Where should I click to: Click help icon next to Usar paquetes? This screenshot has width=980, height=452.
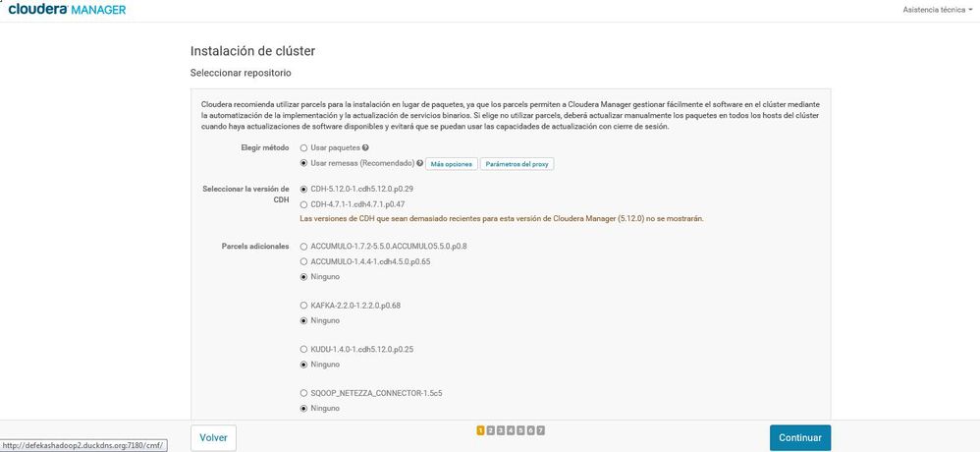[x=365, y=147]
